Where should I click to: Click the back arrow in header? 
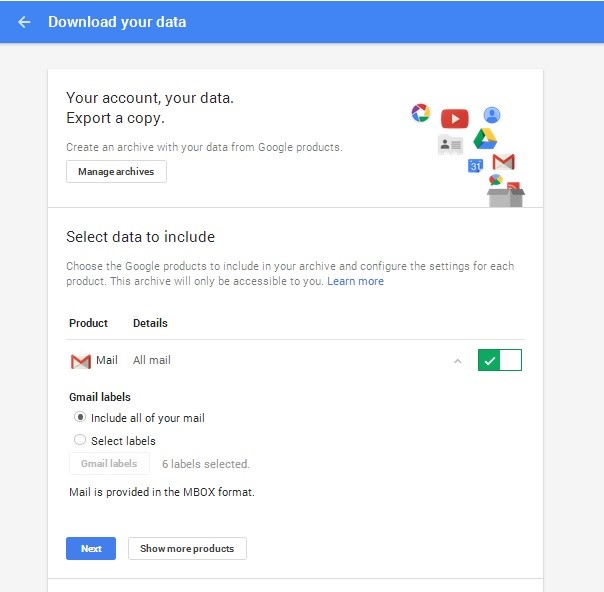[x=24, y=22]
